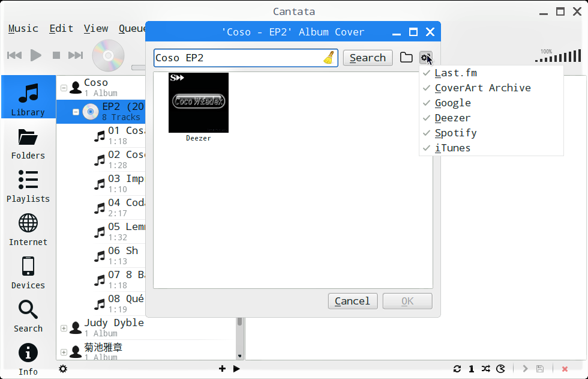Uncheck Deezer cover provider
Screen dimensions: 588x379
(x=491, y=118)
